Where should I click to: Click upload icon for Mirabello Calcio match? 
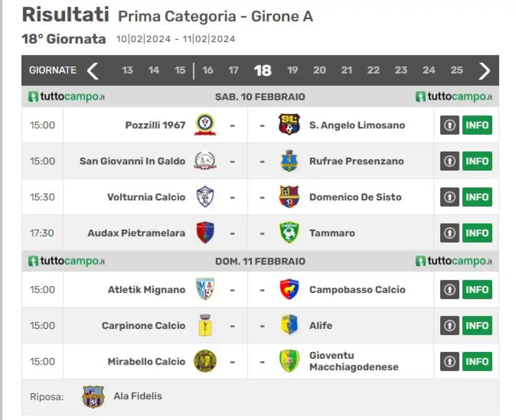[x=449, y=362]
